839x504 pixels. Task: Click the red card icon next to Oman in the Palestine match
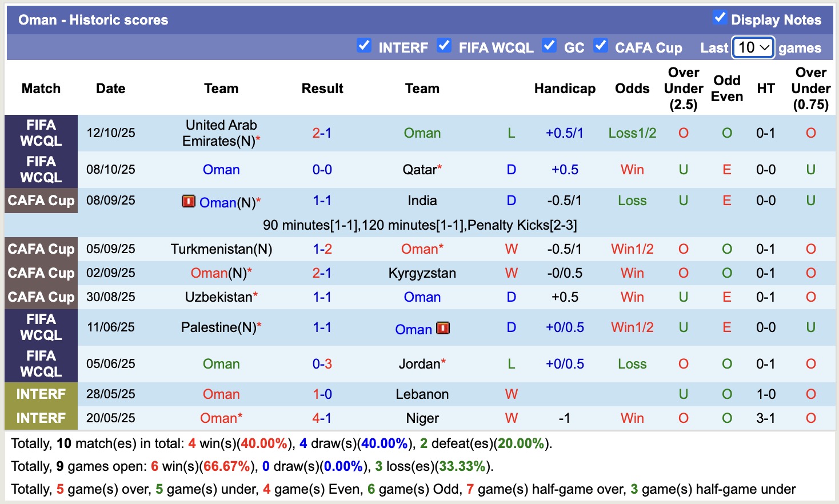[443, 328]
